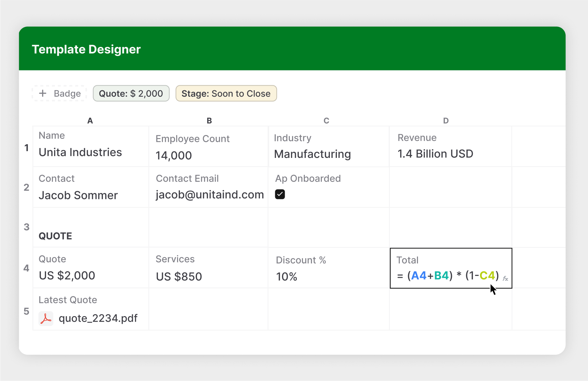The width and height of the screenshot is (588, 381).
Task: Select row number 3
Action: tap(27, 227)
